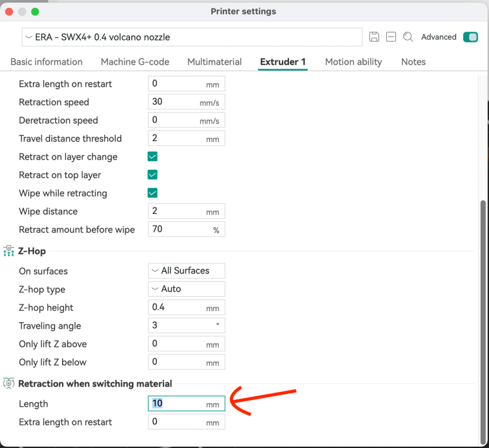Open the printer preset dropdown
Viewport: 489px width, 448px height.
click(192, 37)
